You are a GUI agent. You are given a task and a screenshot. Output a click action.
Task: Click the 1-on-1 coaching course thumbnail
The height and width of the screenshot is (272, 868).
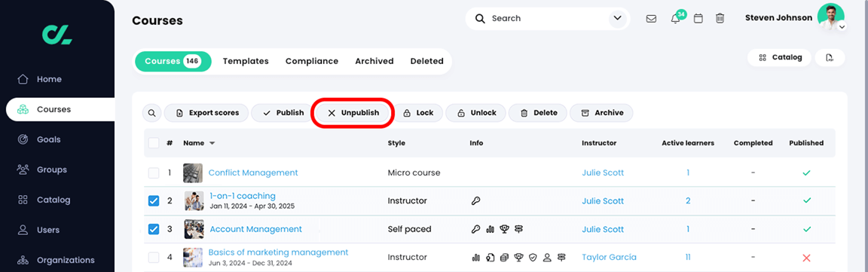click(194, 201)
